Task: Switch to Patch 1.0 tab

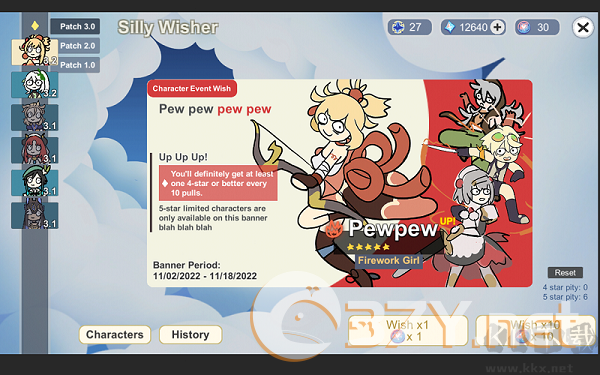Action: (75, 65)
